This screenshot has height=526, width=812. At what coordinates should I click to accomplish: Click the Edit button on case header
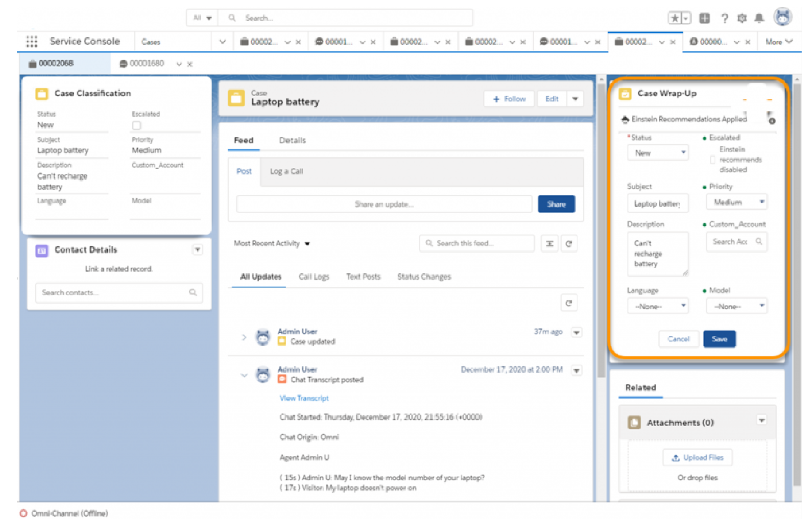(x=552, y=99)
